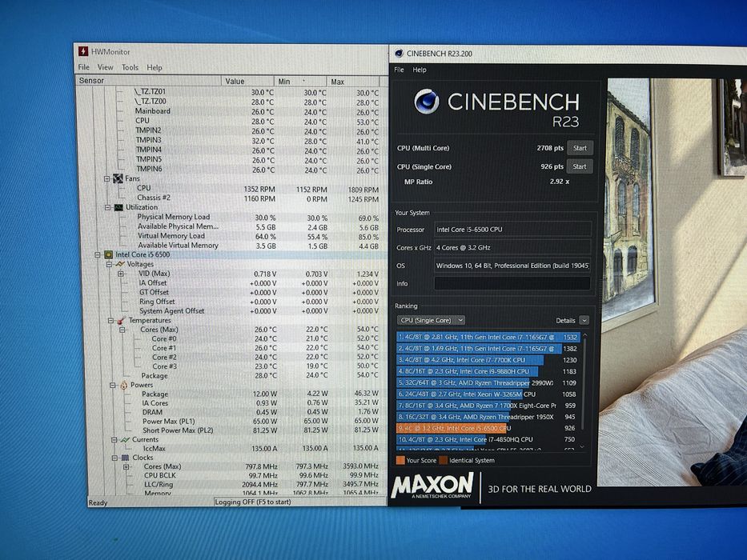
Task: Select ranking entry 4 Intel Core i9-9880H
Action: tap(488, 371)
